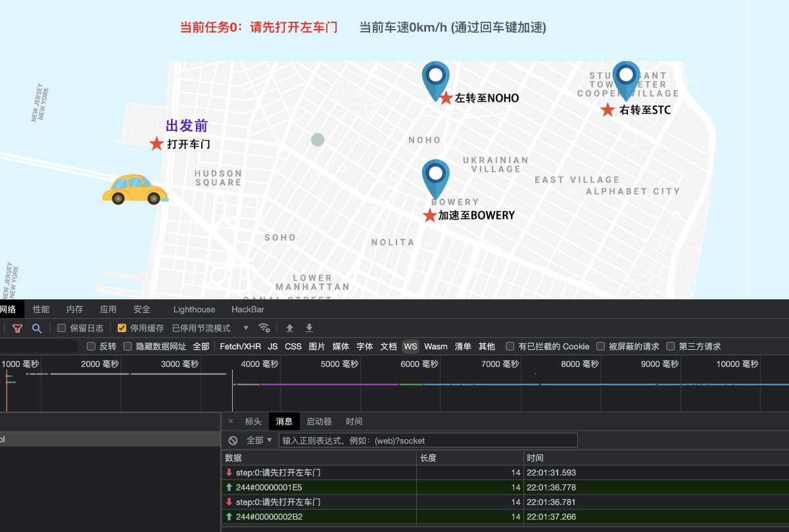This screenshot has height=532, width=789.
Task: Open the 应用 DevTools tab
Action: (x=108, y=309)
